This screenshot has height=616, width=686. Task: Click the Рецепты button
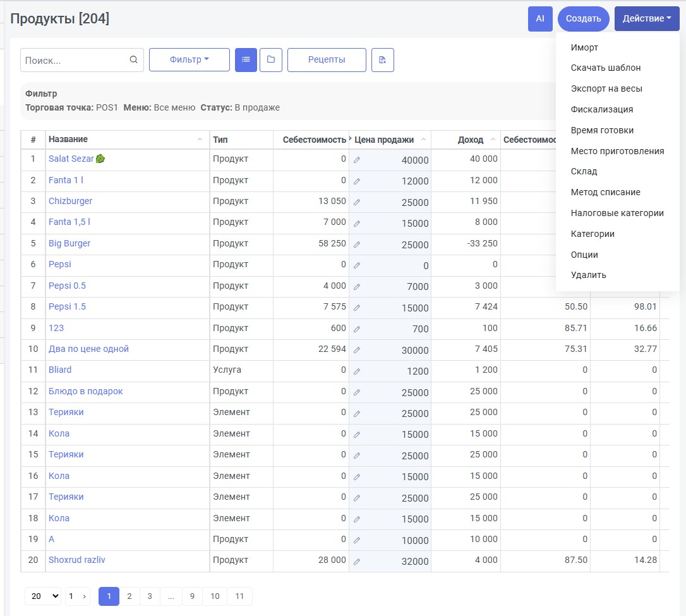[327, 59]
